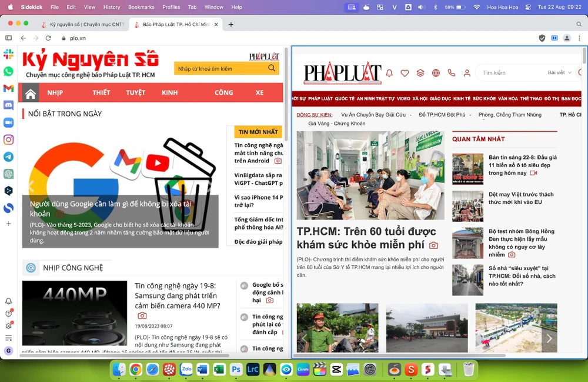The height and width of the screenshot is (382, 588).
Task: Open the Bookmarks menu in the menu bar
Action: click(141, 7)
